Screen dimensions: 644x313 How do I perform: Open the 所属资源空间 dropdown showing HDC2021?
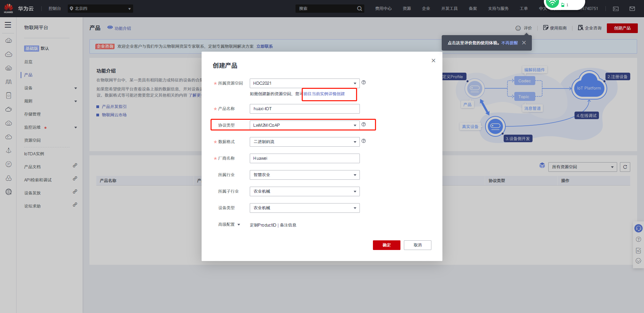pyautogui.click(x=304, y=83)
